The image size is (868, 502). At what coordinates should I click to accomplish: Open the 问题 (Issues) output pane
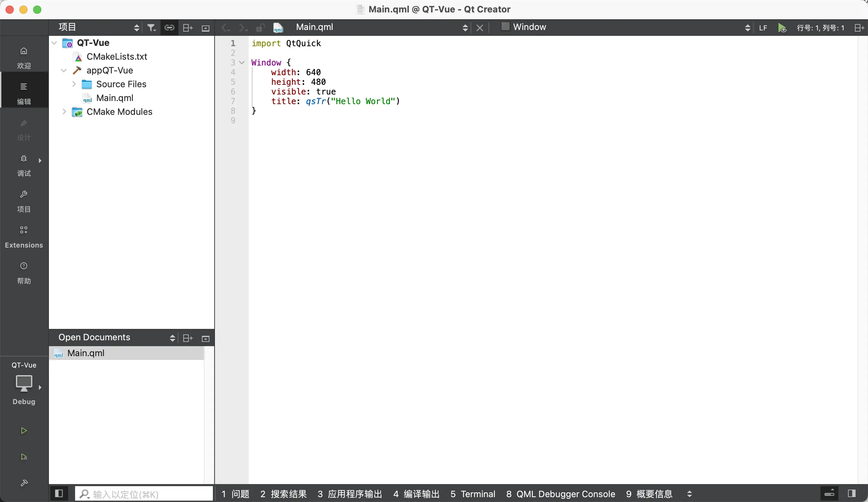235,494
